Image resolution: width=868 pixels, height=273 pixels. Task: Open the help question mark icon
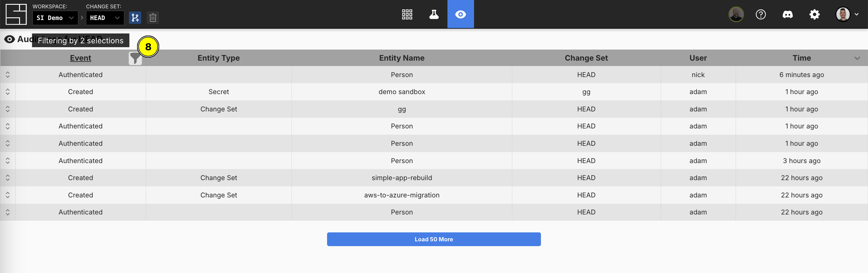tap(760, 15)
